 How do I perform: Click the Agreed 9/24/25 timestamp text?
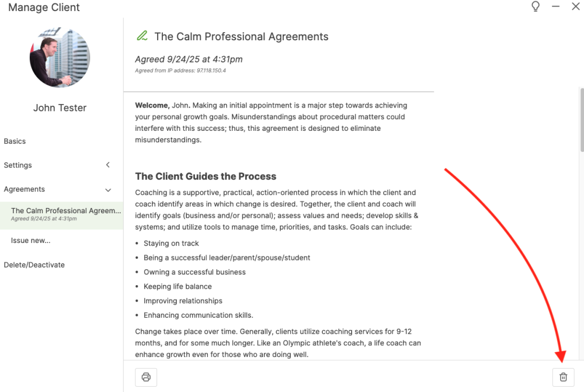[x=189, y=60]
